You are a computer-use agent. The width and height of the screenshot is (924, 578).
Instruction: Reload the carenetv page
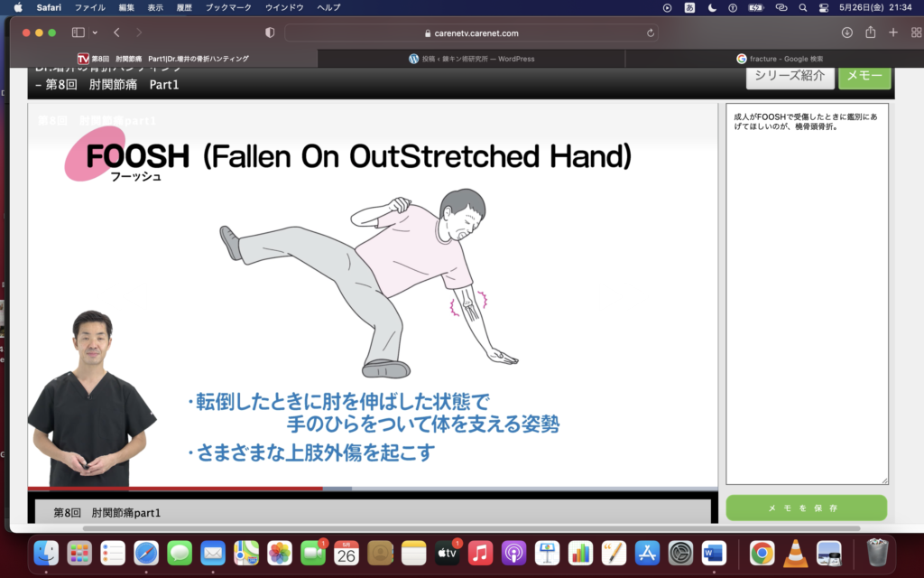pyautogui.click(x=651, y=33)
